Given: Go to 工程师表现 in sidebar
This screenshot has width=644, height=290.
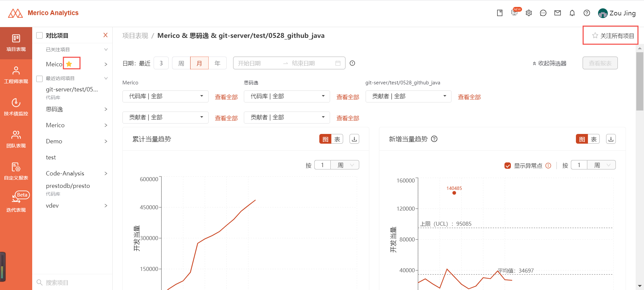Looking at the screenshot, I should [x=16, y=75].
